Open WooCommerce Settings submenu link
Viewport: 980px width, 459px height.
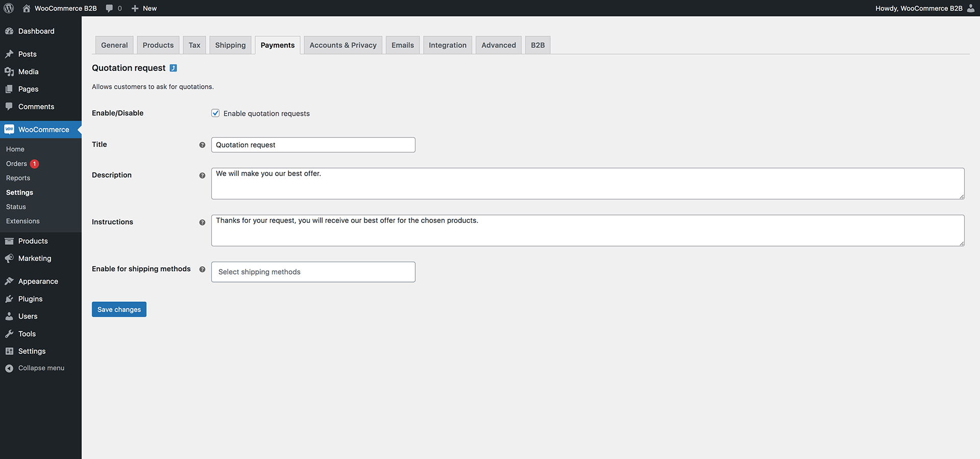click(19, 192)
